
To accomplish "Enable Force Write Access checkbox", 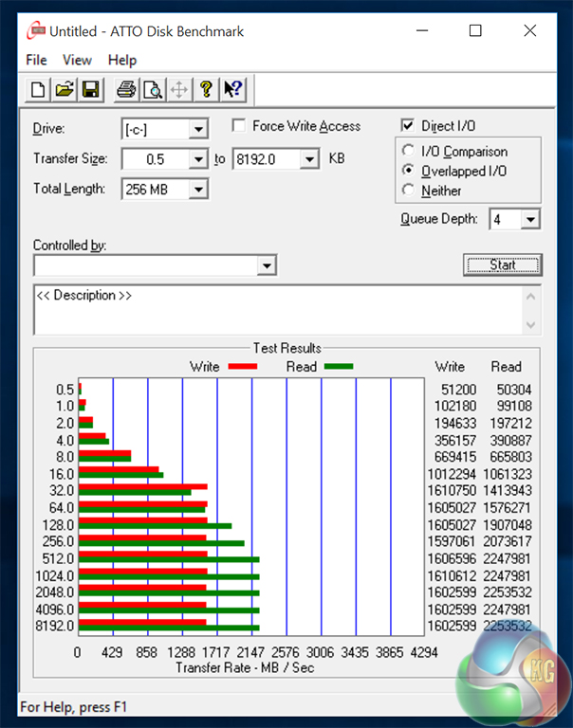I will coord(238,126).
